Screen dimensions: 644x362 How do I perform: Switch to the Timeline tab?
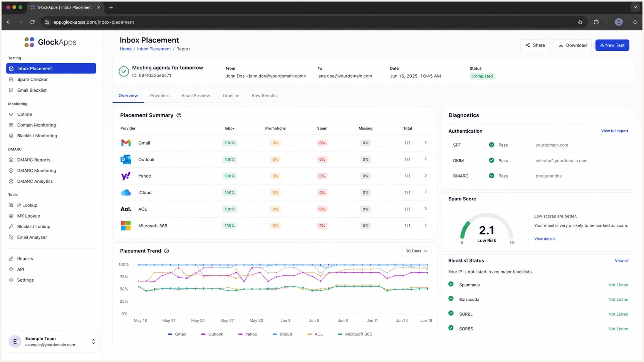(231, 95)
